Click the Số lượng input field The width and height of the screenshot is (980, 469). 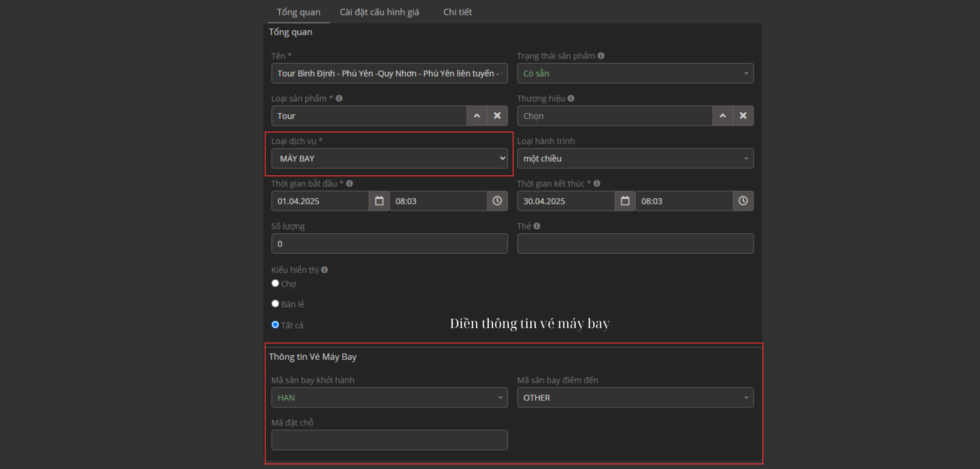point(389,243)
